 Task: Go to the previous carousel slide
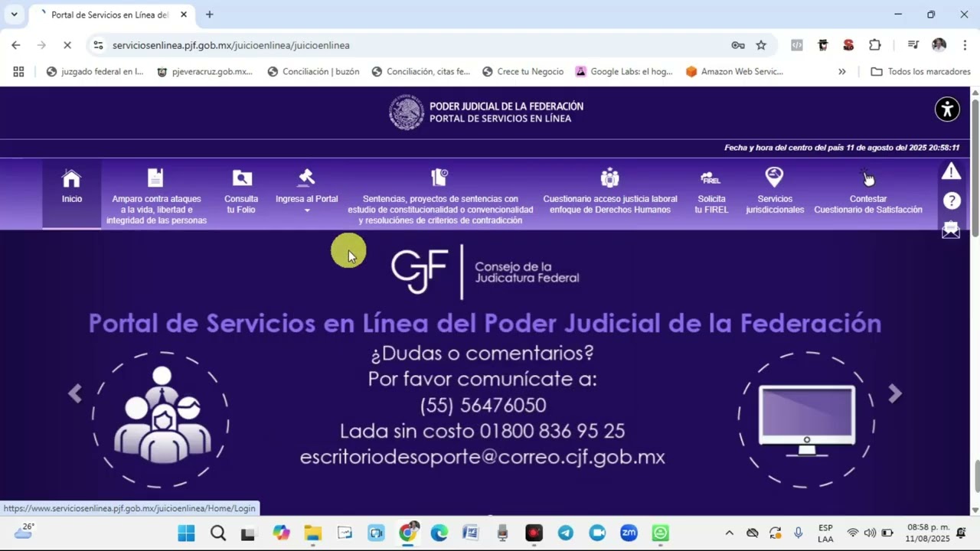pos(75,393)
